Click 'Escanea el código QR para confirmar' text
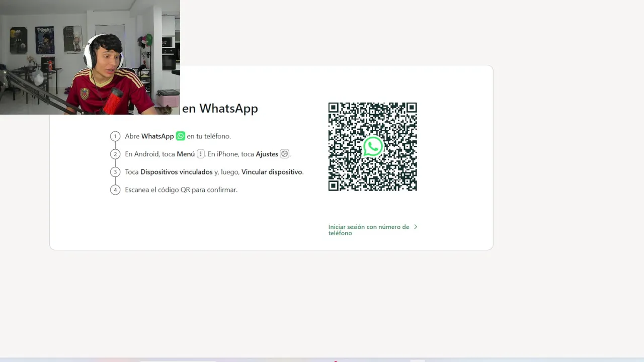Image resolution: width=644 pixels, height=362 pixels. (x=181, y=190)
